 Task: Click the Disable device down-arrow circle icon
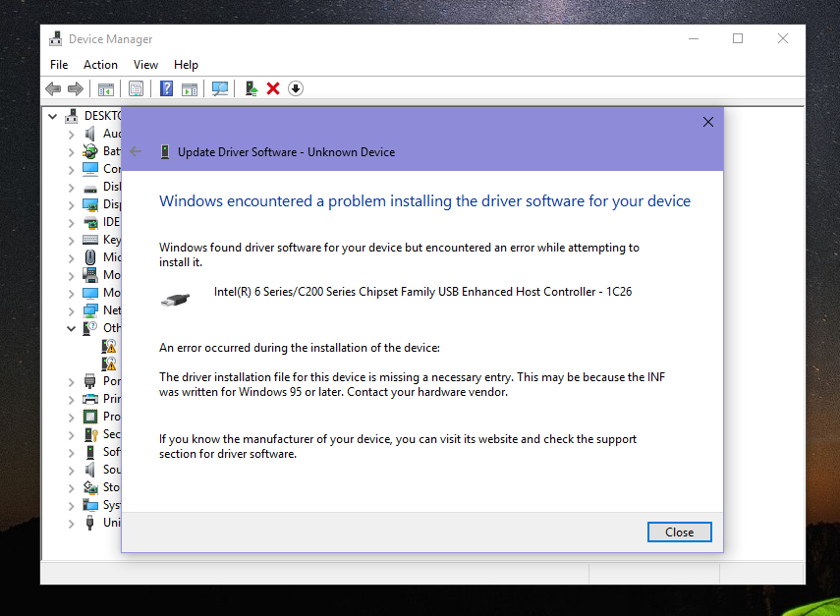[x=296, y=89]
